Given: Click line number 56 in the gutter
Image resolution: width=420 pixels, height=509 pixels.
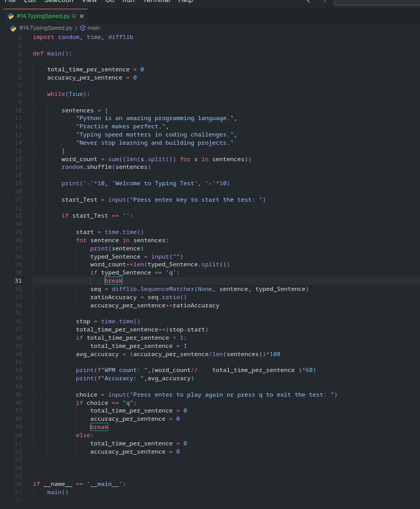Looking at the screenshot, I should point(18,484).
